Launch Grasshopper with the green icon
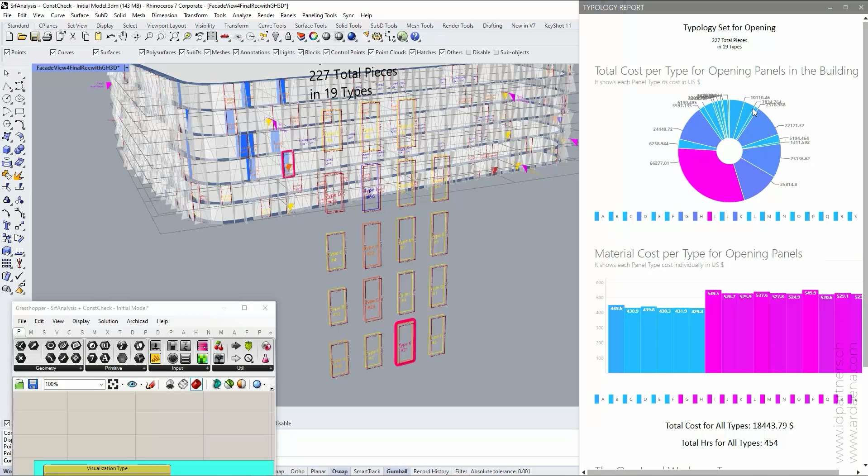This screenshot has width=868, height=476. point(402,37)
